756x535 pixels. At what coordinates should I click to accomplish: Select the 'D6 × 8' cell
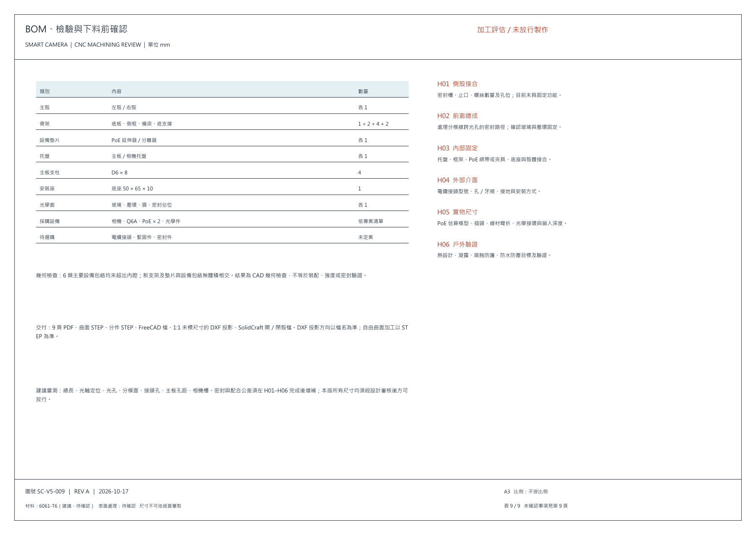(x=119, y=172)
